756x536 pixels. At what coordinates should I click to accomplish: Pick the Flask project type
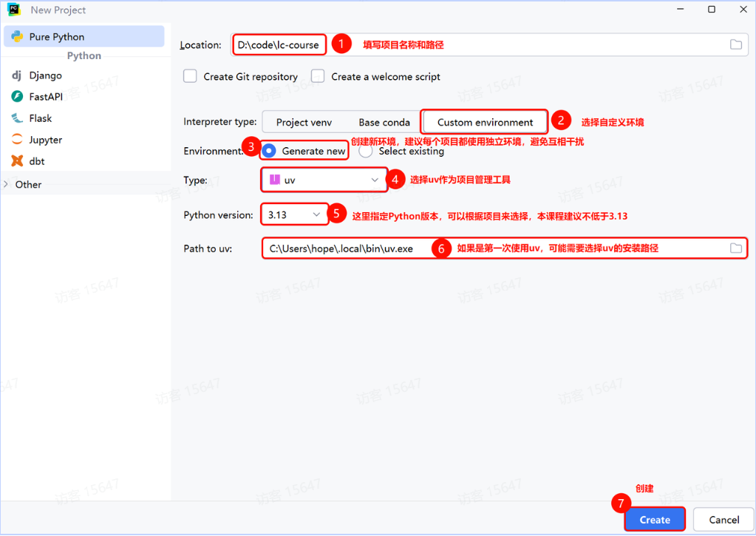[x=41, y=118]
